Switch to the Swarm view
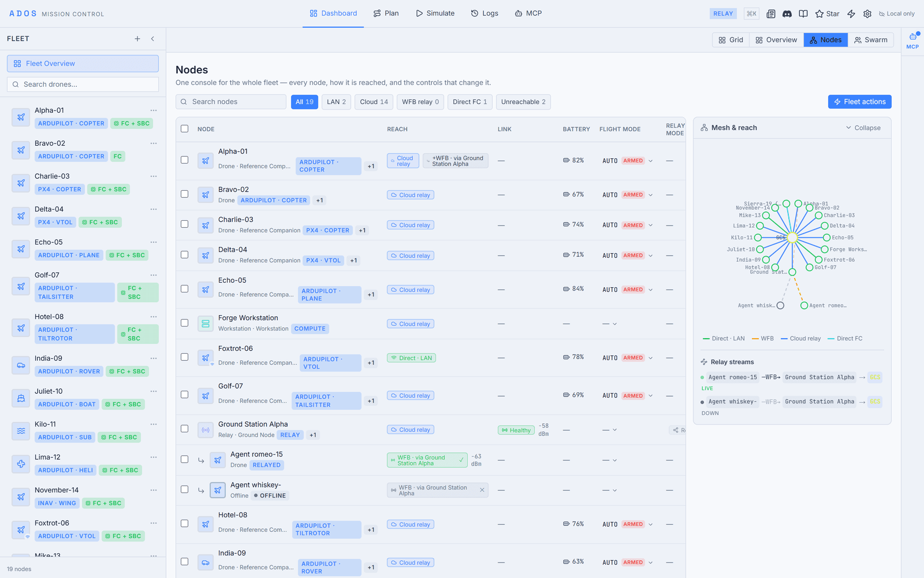The width and height of the screenshot is (924, 578). [x=871, y=40]
